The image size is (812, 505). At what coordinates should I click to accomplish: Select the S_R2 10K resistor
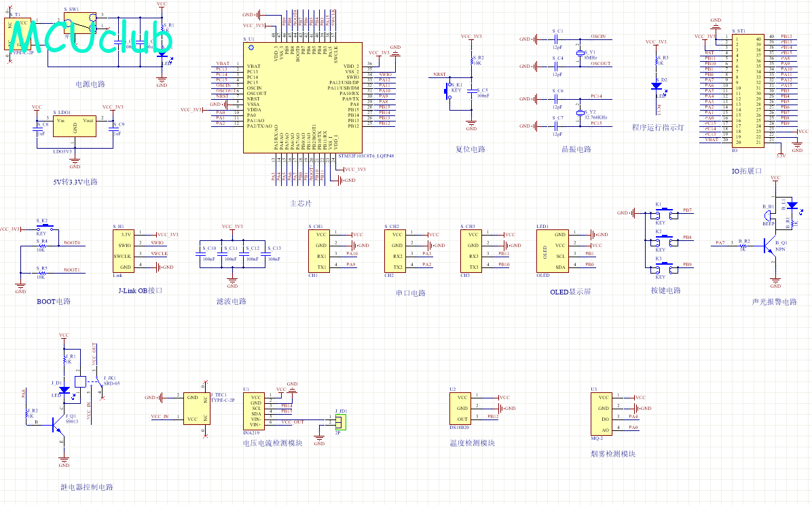coord(472,61)
